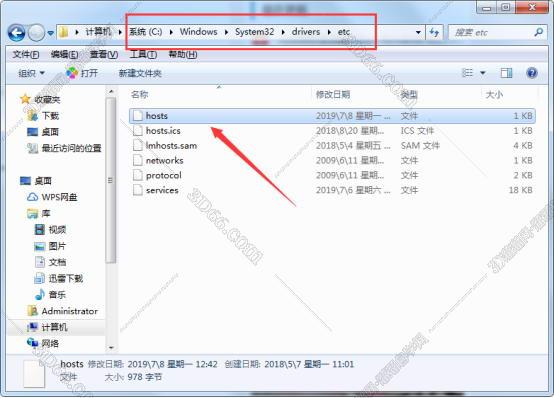Viewport: 554px width, 398px height.
Task: Click the 收藏夹 star icon
Action: click(x=25, y=99)
